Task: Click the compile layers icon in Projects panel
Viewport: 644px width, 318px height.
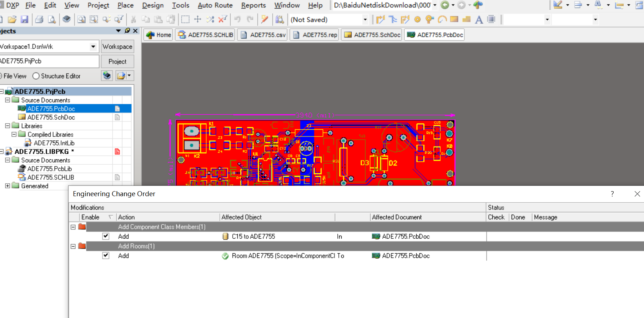Action: pos(107,76)
